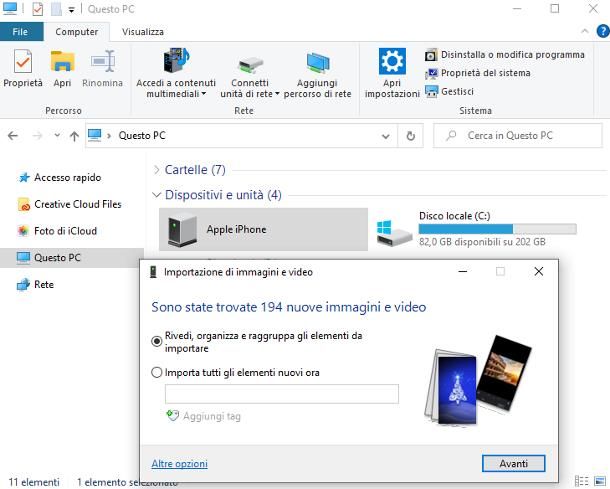Click Gestisci in Sistema group

point(449,91)
